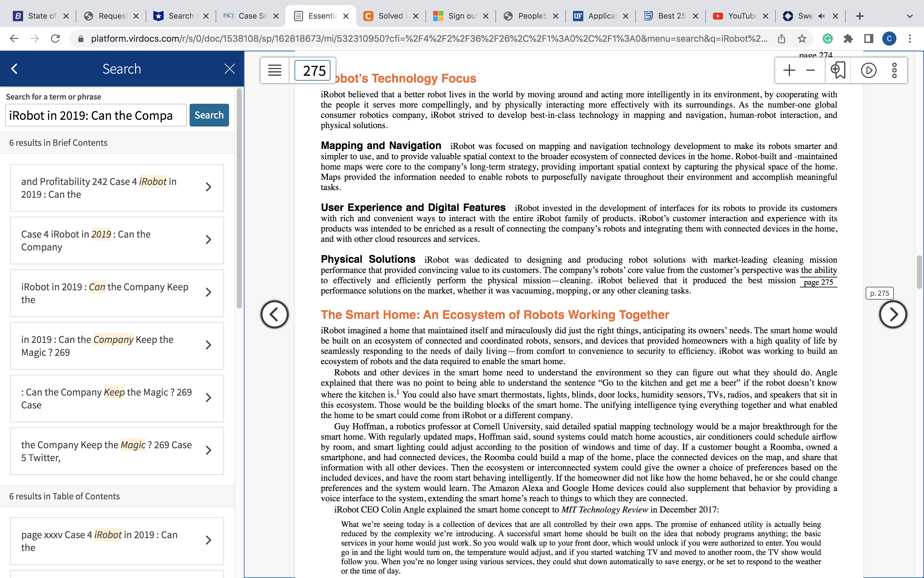Image resolution: width=924 pixels, height=578 pixels.
Task: Open the Grammarly extension
Action: tap(827, 39)
